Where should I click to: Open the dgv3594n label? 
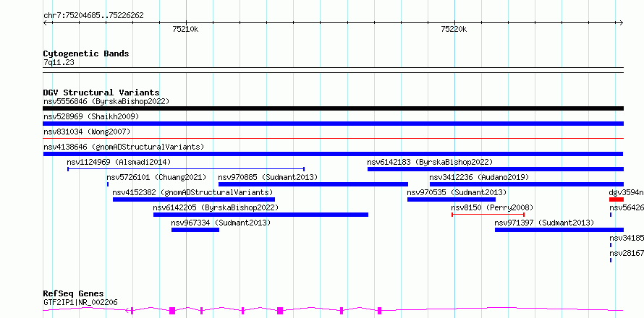click(627, 192)
